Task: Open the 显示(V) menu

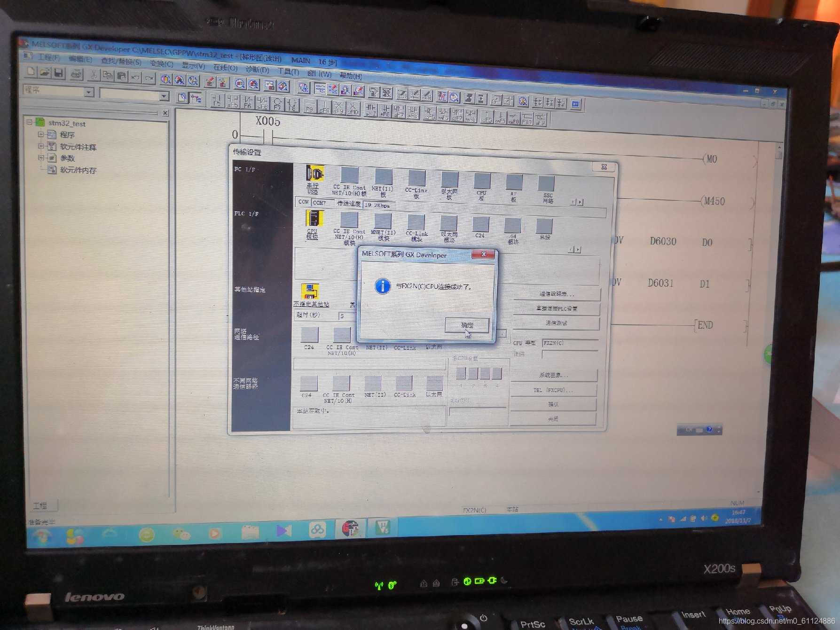Action: 193,66
